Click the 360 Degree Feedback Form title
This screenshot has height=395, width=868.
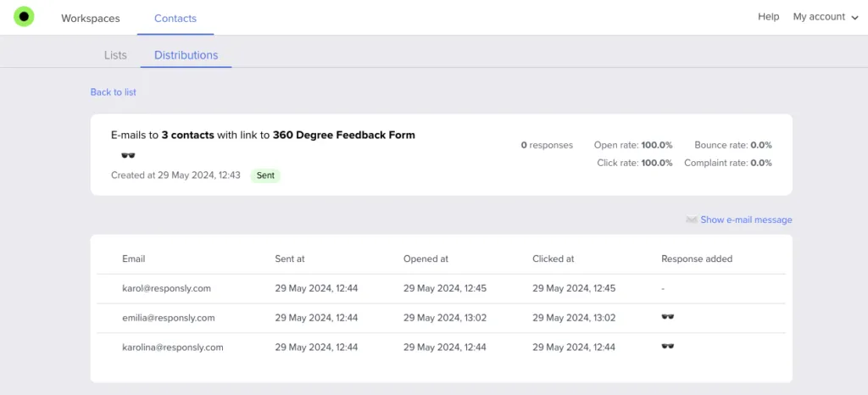coord(343,135)
